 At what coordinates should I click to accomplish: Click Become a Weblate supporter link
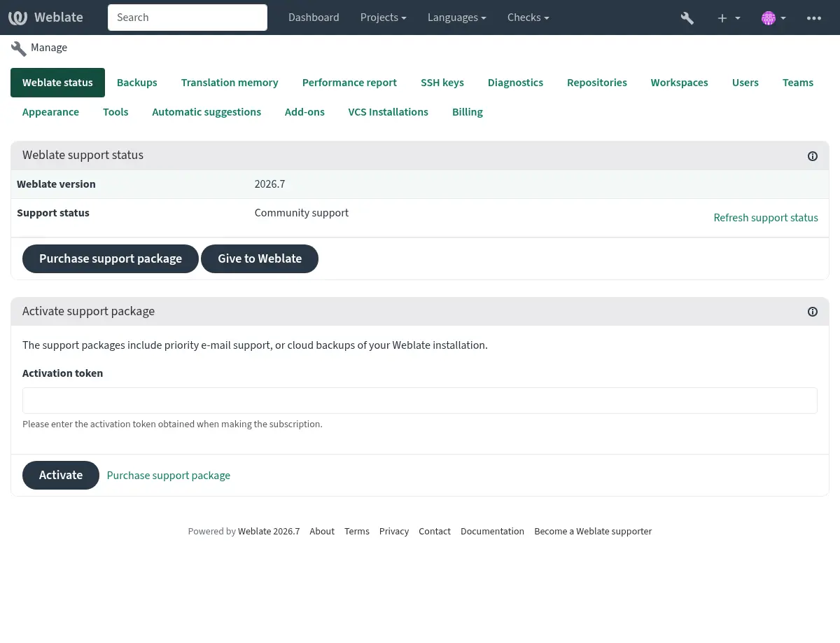[593, 532]
